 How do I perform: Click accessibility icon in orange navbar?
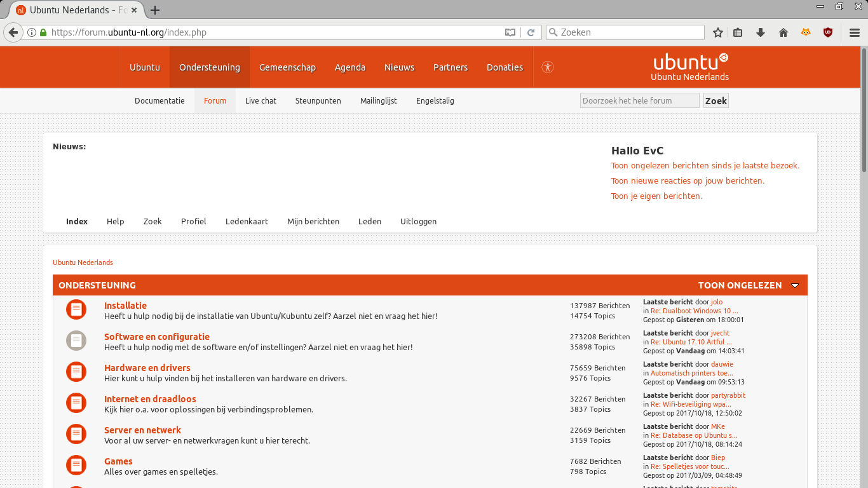tap(548, 67)
